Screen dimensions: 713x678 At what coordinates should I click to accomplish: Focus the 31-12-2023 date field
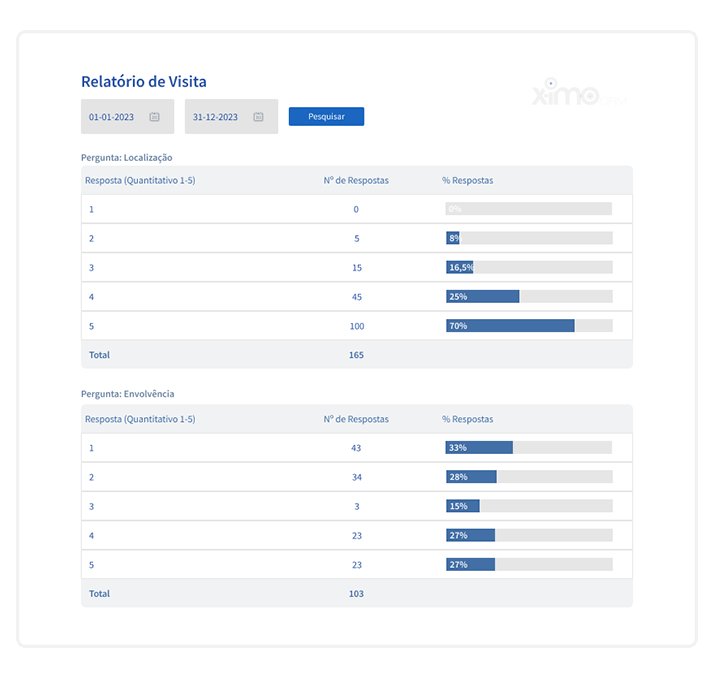point(231,116)
